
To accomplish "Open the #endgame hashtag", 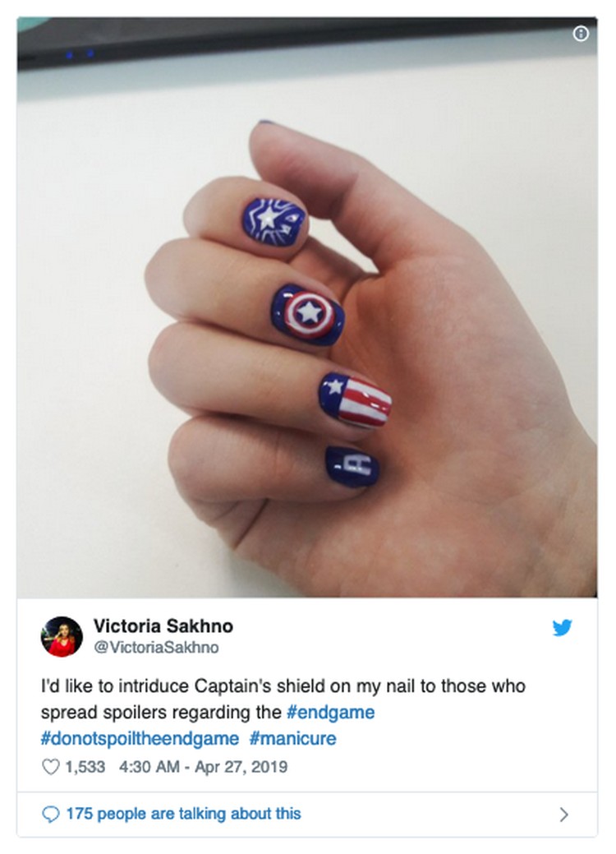I will (x=330, y=713).
